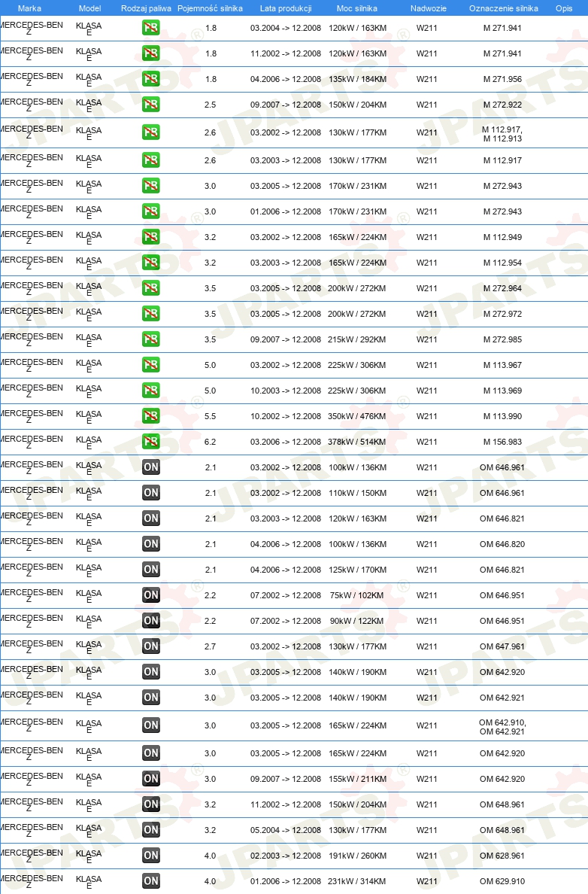Click the petrol icon in the M 112.949 row
This screenshot has height=894, width=588.
(x=151, y=236)
